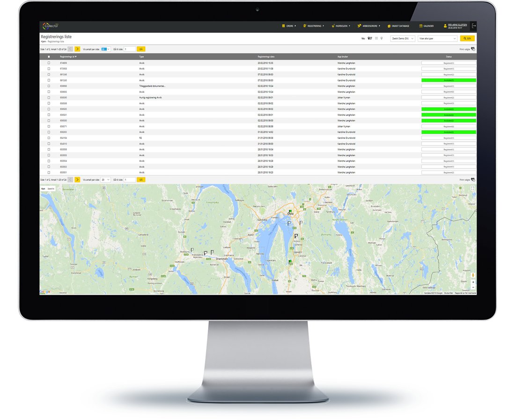Go to next page with yellow arrow
This screenshot has width=515, height=420.
[x=77, y=49]
